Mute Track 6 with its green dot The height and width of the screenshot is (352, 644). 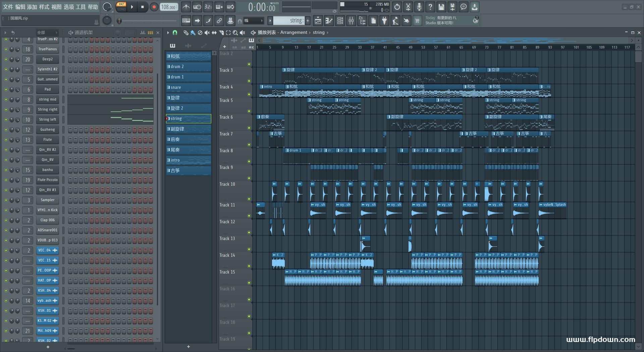(249, 128)
